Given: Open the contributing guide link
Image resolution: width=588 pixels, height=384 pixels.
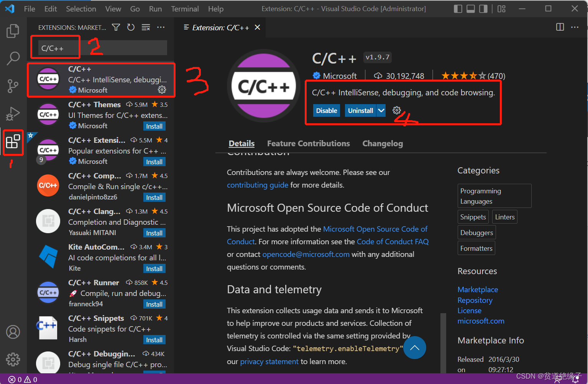Looking at the screenshot, I should [x=258, y=185].
